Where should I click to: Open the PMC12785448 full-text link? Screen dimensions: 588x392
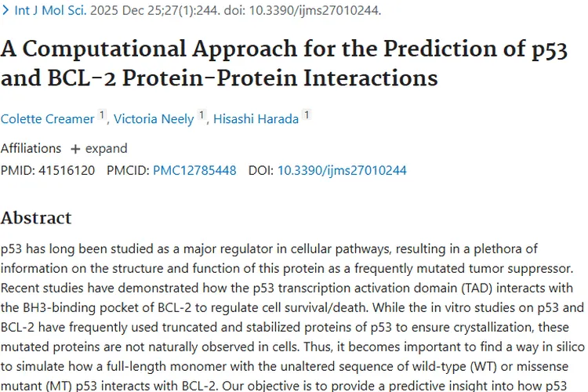click(194, 170)
